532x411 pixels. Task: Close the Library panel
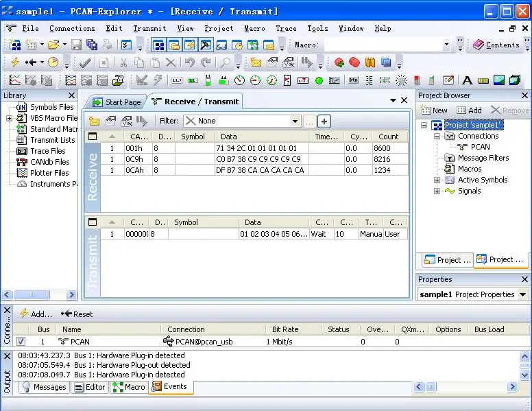71,95
